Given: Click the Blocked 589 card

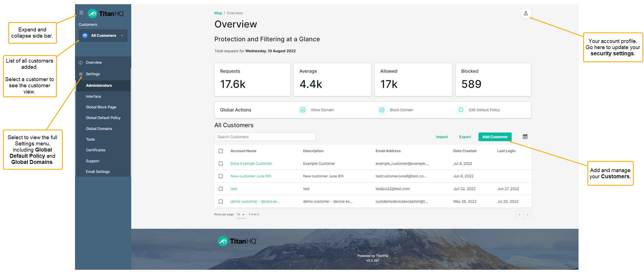Looking at the screenshot, I should [493, 80].
